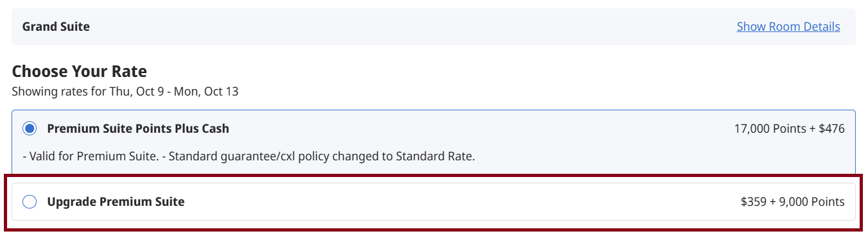The height and width of the screenshot is (245, 868).
Task: Click the 17,000 Points + $476 price
Action: click(x=790, y=129)
